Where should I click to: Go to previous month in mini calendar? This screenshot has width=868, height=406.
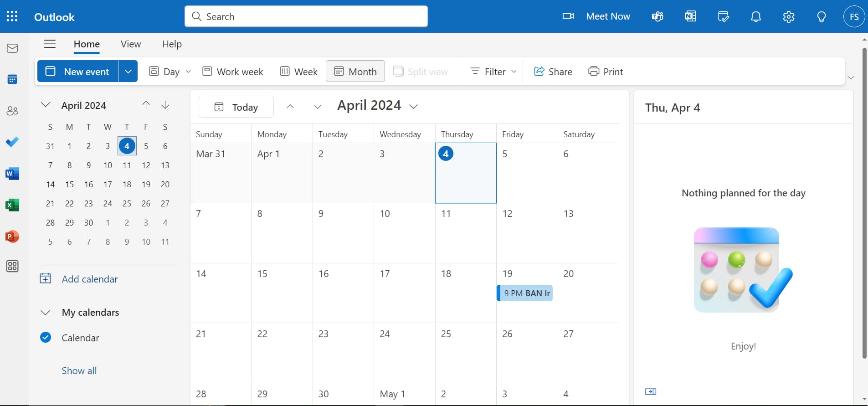146,105
